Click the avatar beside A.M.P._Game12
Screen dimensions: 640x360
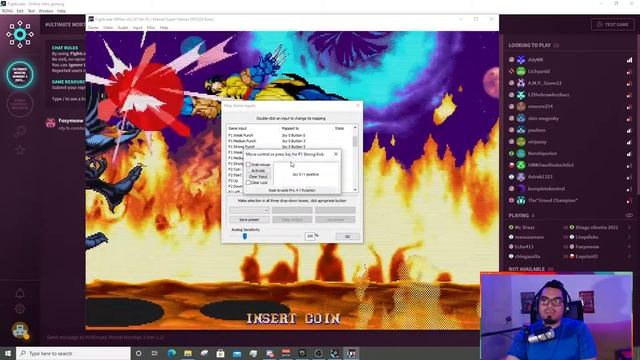521,83
